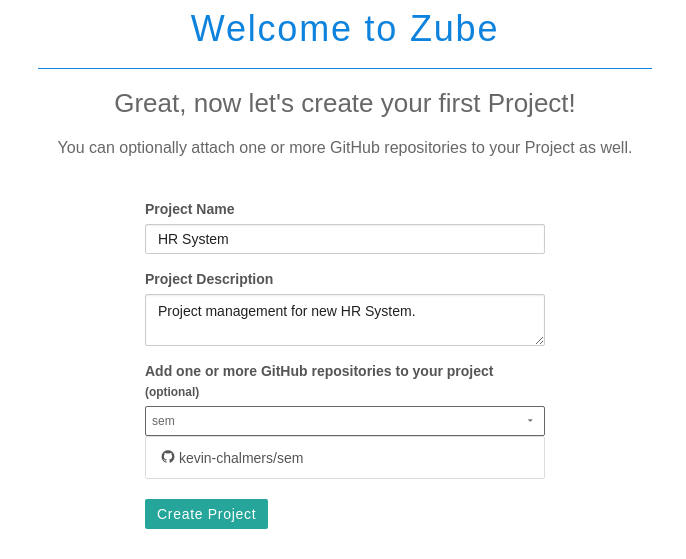Click 'HR System' text in name field
The image size is (686, 559).
tap(193, 239)
